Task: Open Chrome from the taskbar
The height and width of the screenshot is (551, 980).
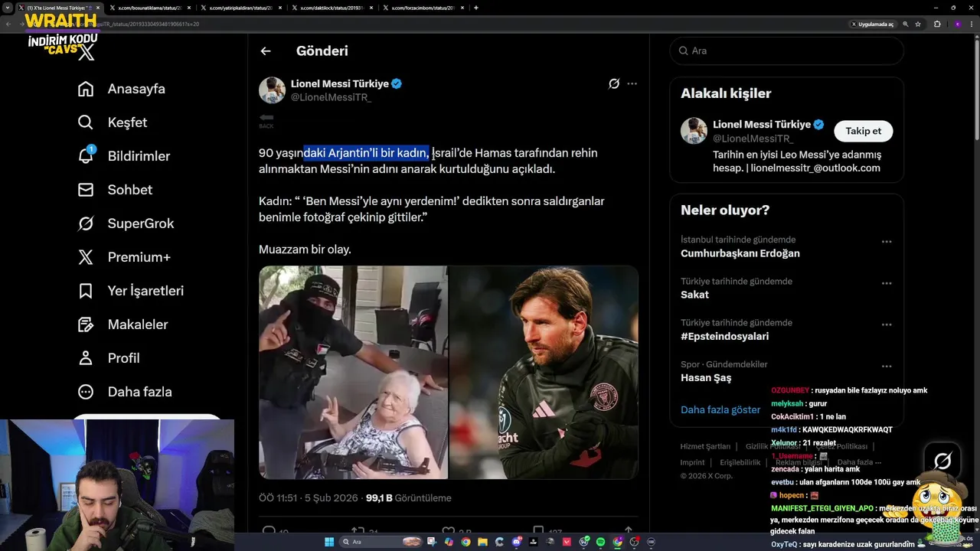Action: click(465, 542)
